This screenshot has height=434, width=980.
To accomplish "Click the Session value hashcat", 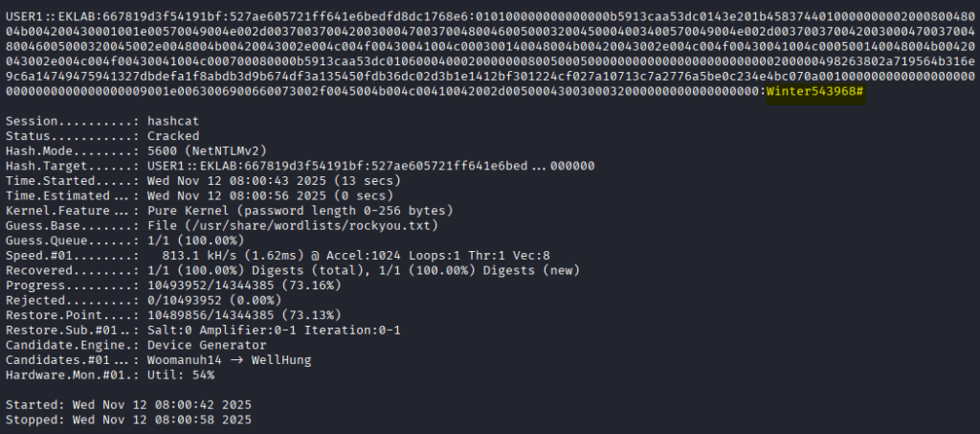I will click(175, 122).
